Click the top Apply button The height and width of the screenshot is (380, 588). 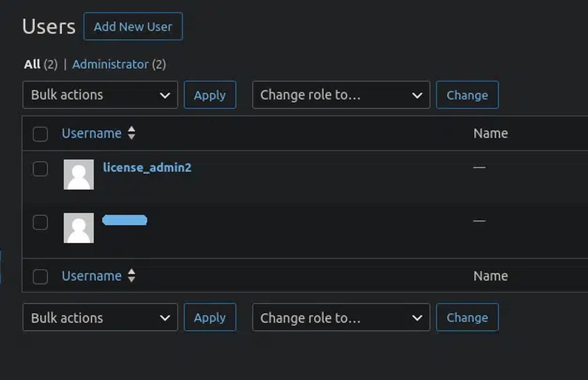tap(209, 95)
